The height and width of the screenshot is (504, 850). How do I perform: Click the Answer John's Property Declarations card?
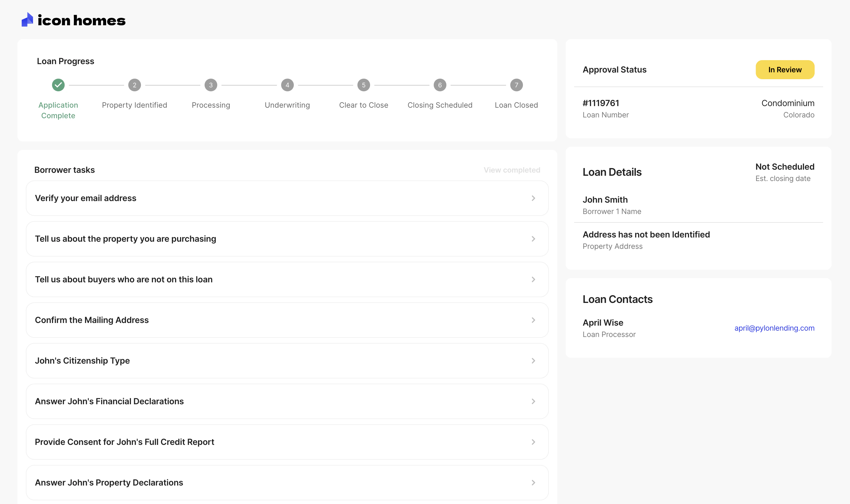tap(287, 482)
